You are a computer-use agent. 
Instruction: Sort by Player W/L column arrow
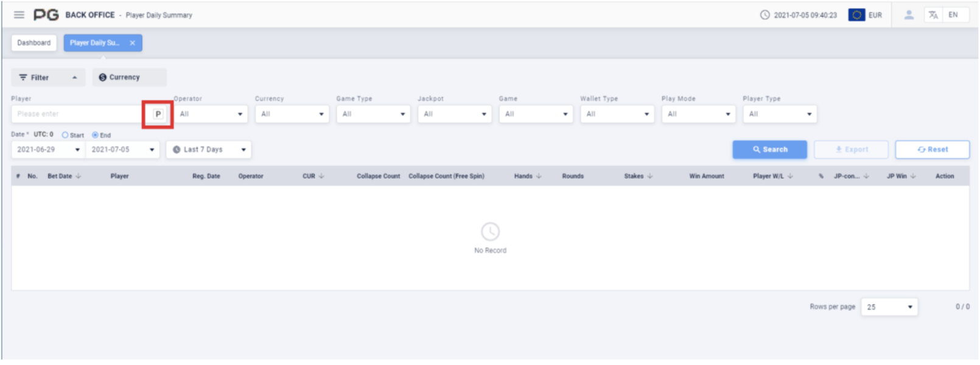click(790, 176)
